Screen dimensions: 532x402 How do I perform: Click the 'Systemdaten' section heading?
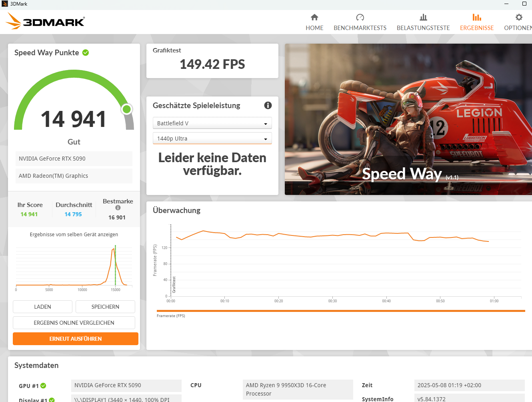[36, 365]
